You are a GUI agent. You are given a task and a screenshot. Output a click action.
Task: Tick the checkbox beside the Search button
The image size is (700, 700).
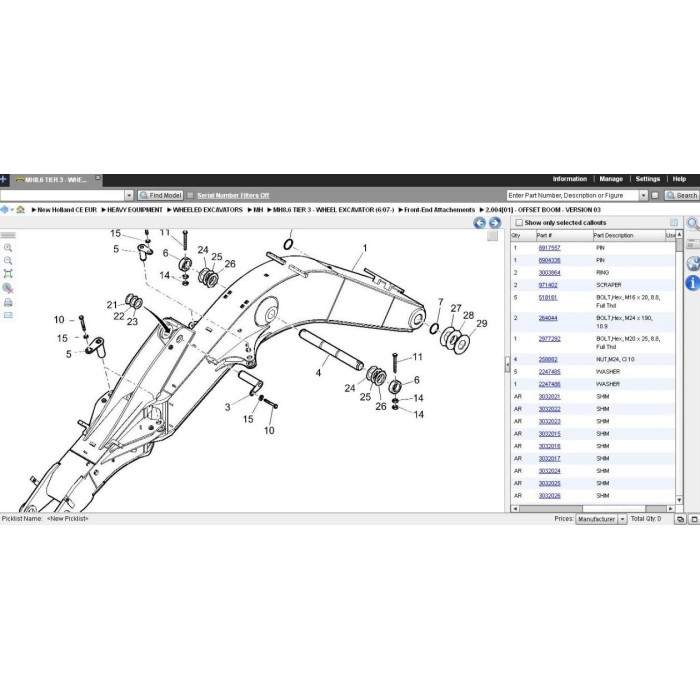point(655,195)
